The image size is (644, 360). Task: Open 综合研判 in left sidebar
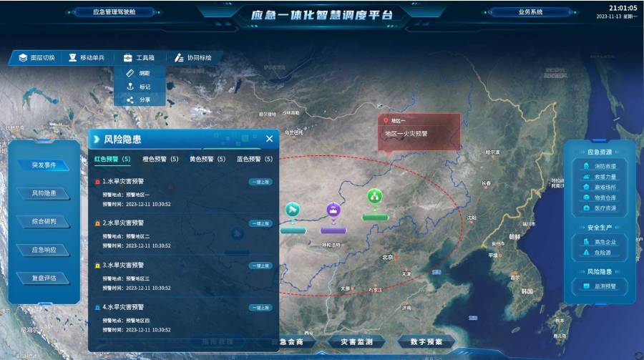(x=44, y=221)
